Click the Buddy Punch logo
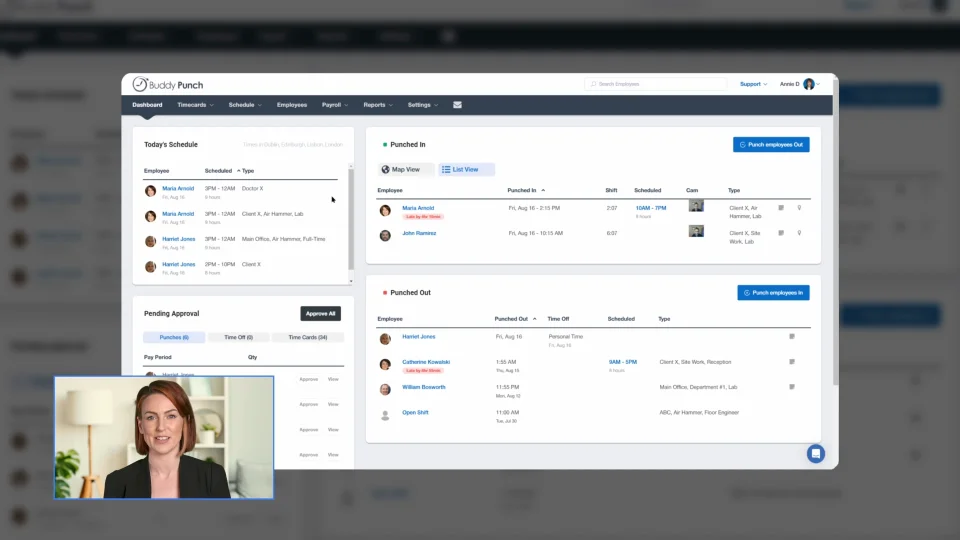 pyautogui.click(x=168, y=84)
